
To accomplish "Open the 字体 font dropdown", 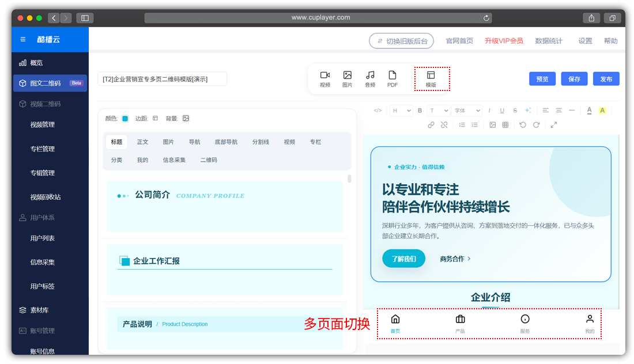I will pos(467,110).
